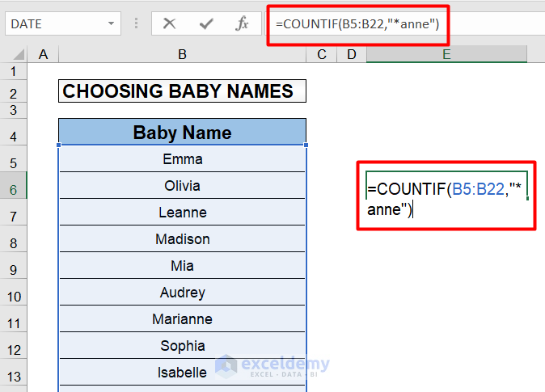Confirm formula with the checkmark Enter icon

coord(206,23)
